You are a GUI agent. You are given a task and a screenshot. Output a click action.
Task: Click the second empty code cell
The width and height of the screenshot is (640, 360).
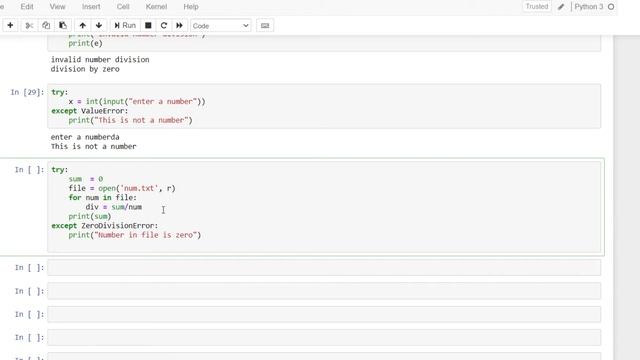click(324, 291)
